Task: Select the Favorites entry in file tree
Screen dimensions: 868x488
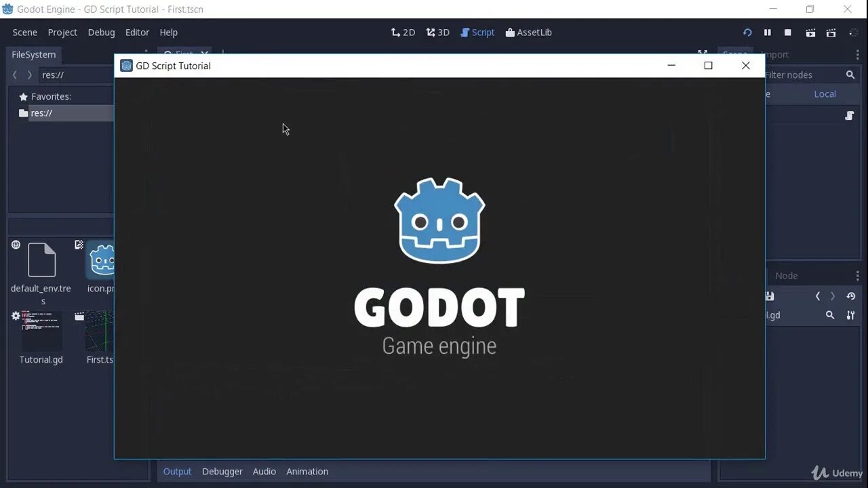Action: click(x=45, y=97)
